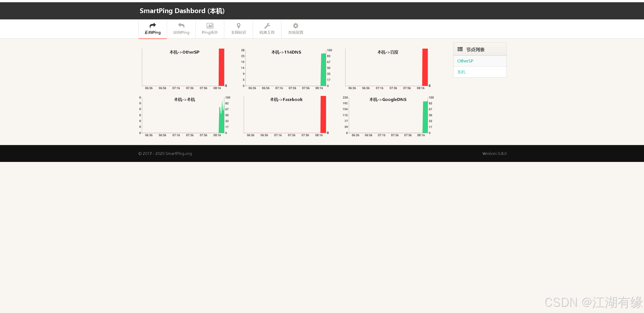Open the Ping拓扑 chart icon
This screenshot has width=644, height=313.
(210, 25)
